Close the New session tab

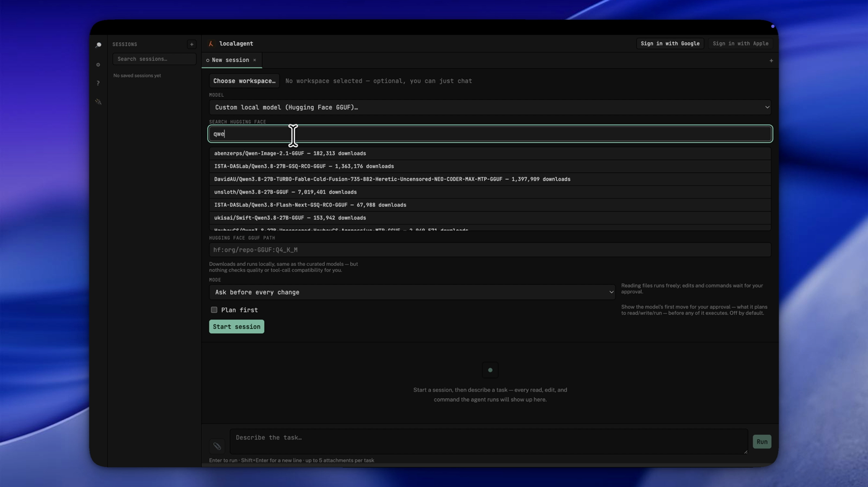(254, 60)
